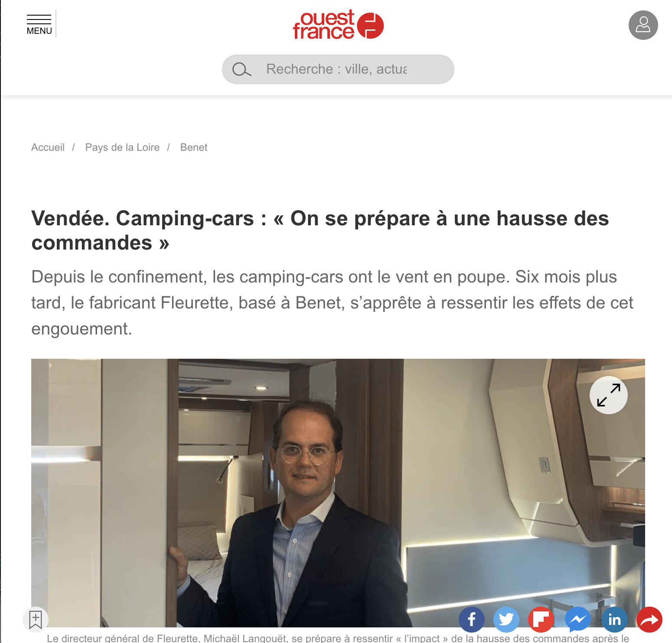Share article on LinkedIn
This screenshot has width=672, height=643.
pos(614,620)
